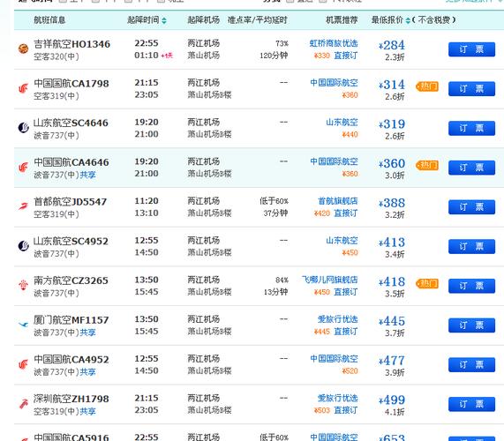Click 订票 for flight SC4952
Image resolution: width=504 pixels, height=441 pixels.
(x=471, y=246)
